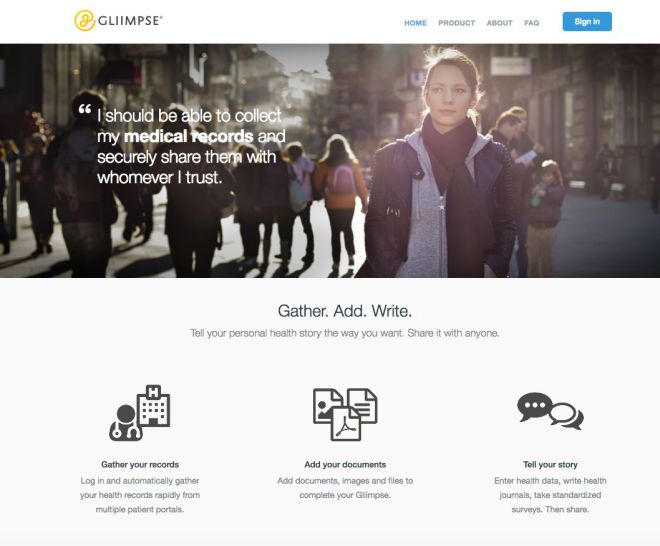The image size is (660, 546).
Task: Click the Gliimpse yellow circular logo icon
Action: pos(84,21)
